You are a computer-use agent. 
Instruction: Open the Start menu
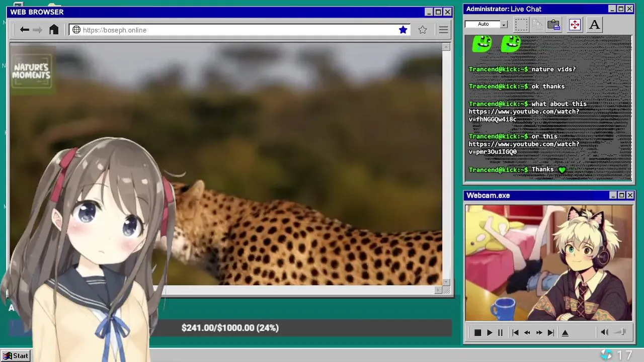pyautogui.click(x=16, y=355)
